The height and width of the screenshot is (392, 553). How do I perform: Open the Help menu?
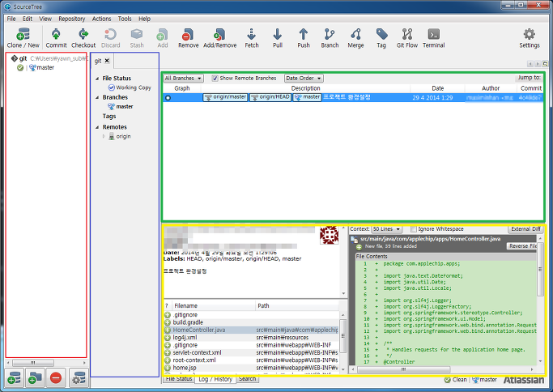coord(144,19)
